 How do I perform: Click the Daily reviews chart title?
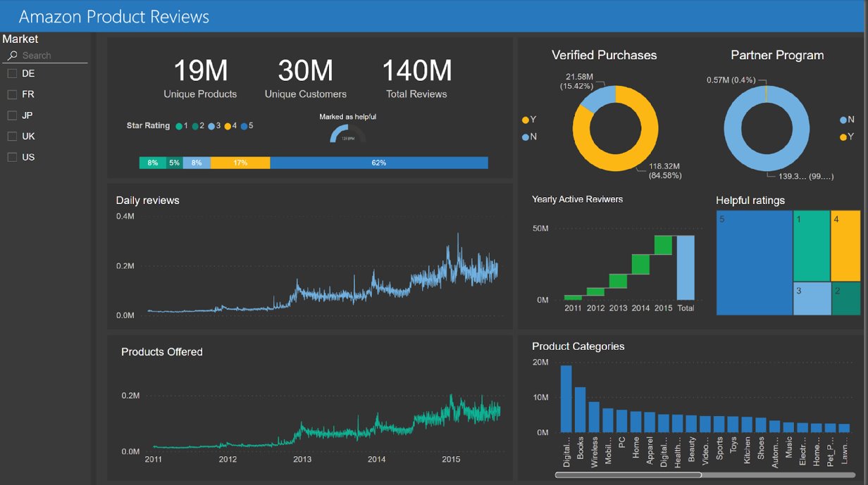point(148,201)
